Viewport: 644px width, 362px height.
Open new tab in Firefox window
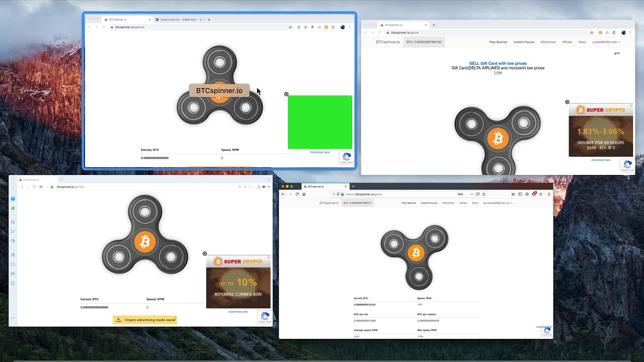tap(353, 187)
